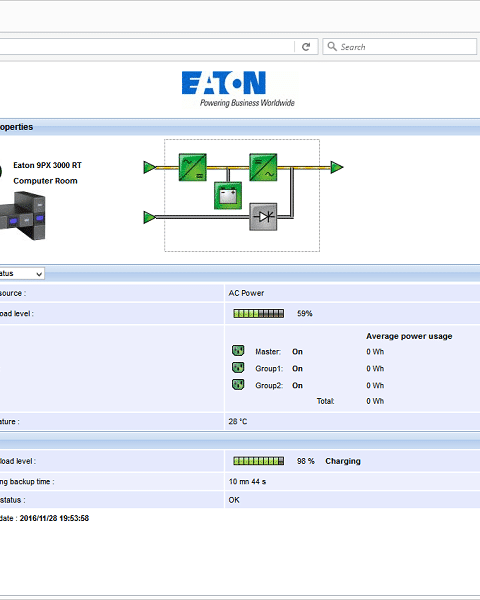The image size is (480, 600).
Task: Click the browser reload icon
Action: (x=306, y=47)
